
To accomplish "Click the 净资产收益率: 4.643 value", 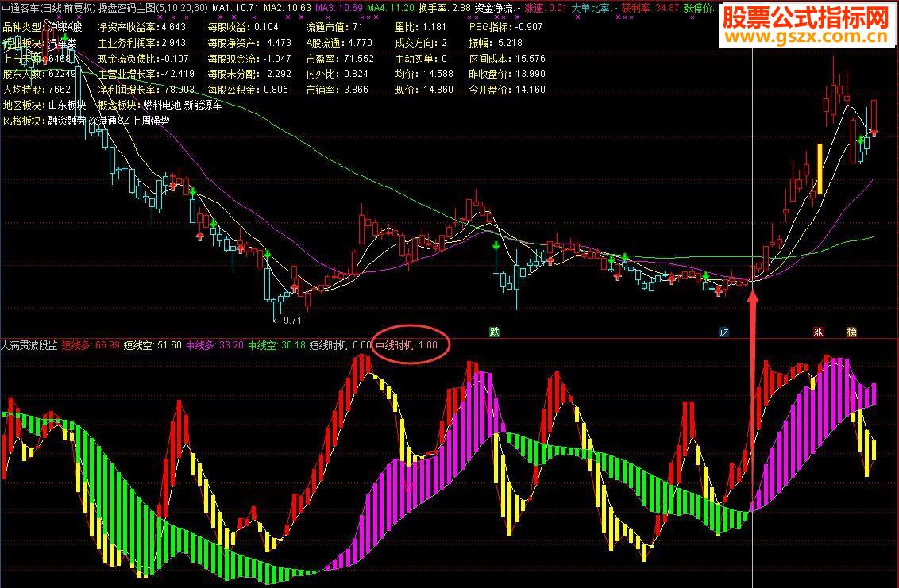I will (142, 27).
